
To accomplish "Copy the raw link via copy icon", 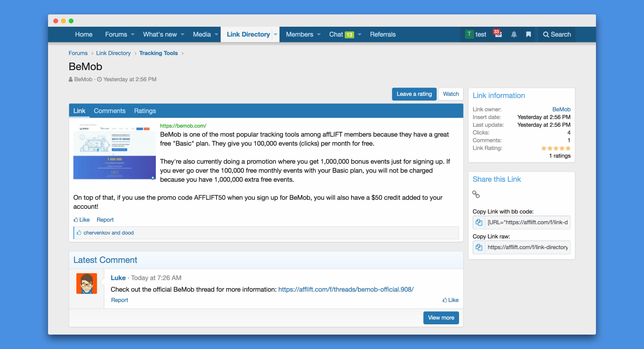I will click(x=479, y=247).
